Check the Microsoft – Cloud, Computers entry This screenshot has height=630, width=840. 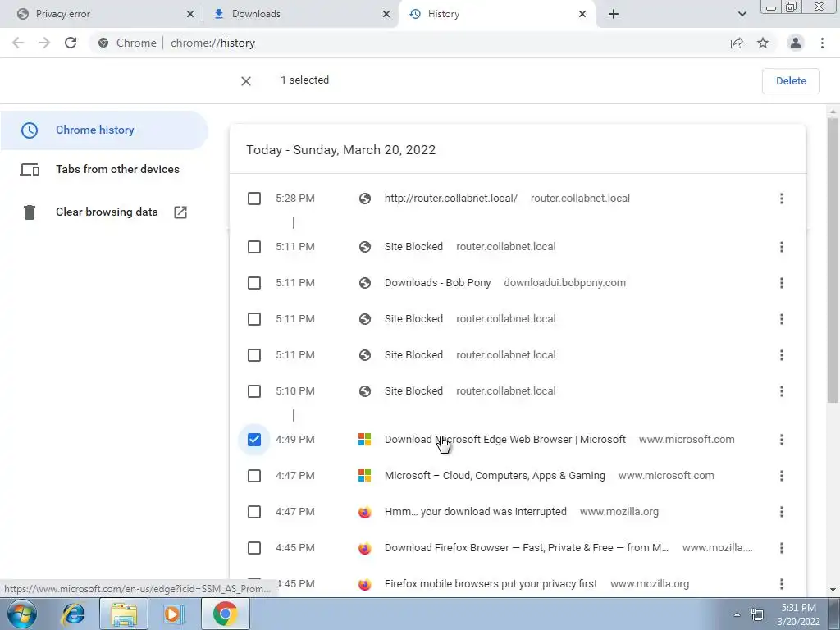(254, 476)
